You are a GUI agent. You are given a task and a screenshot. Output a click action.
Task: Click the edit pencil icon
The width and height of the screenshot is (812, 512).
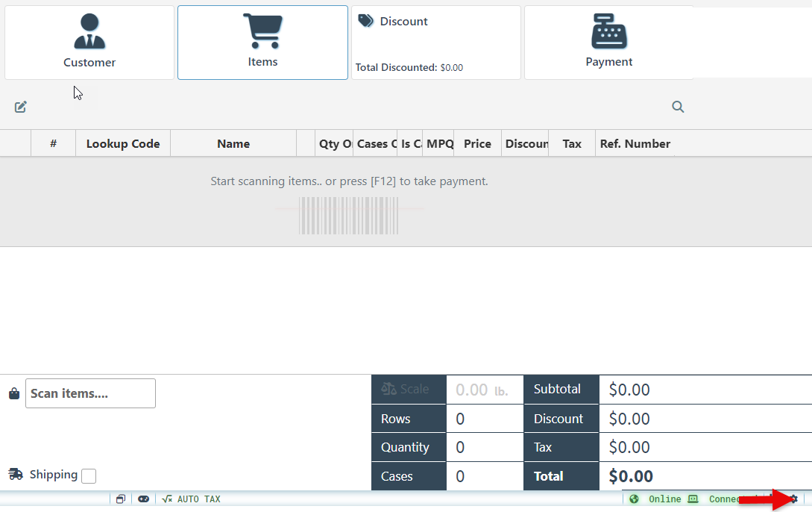click(x=21, y=107)
